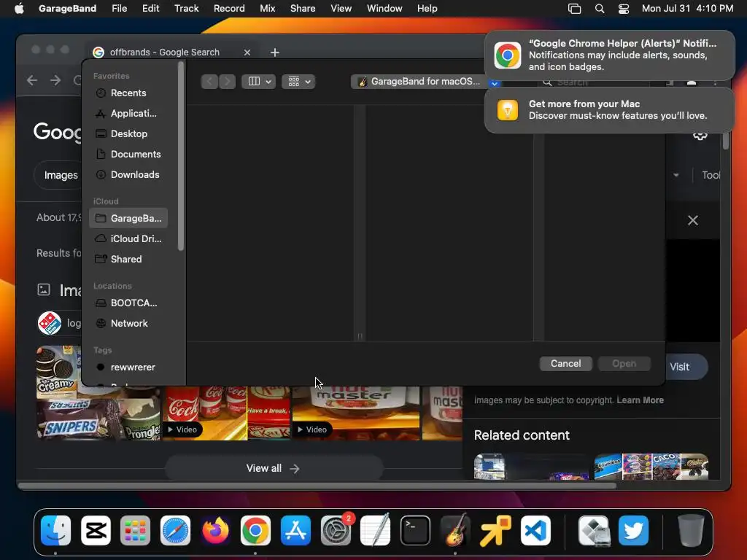Open Spotlight search in the menu bar
Image resolution: width=747 pixels, height=560 pixels.
[600, 9]
